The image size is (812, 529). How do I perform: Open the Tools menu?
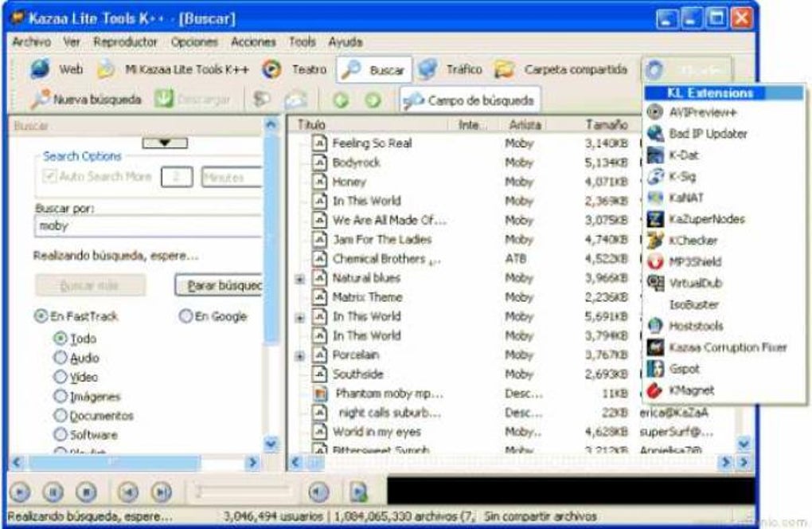click(303, 42)
